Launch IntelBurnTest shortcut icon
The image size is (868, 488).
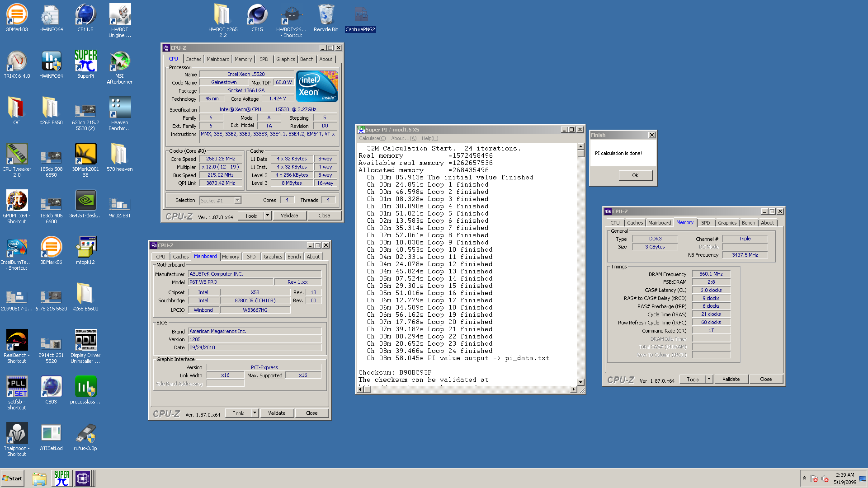17,253
